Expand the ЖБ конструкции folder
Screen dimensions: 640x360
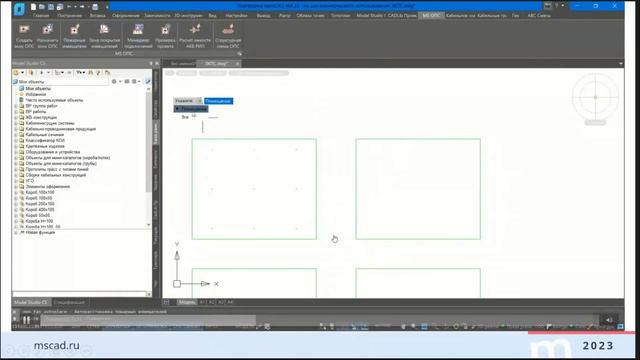[16, 118]
